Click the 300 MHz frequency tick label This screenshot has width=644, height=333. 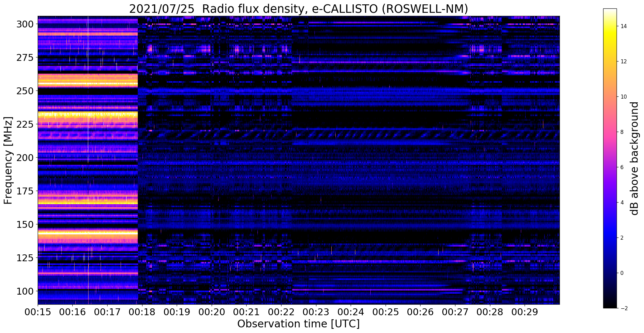pyautogui.click(x=25, y=24)
